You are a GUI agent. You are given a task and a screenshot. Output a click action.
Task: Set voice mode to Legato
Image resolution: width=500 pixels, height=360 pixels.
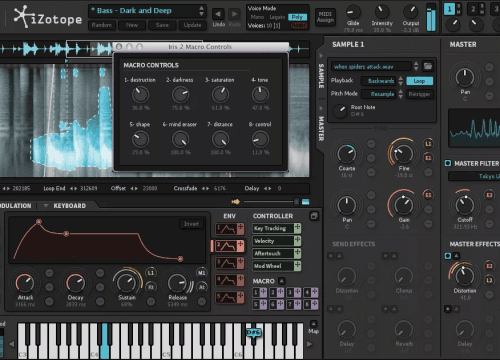pos(277,17)
